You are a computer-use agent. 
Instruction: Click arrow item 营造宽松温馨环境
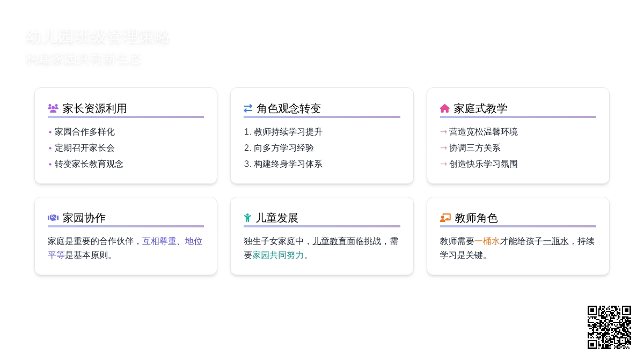[484, 132]
